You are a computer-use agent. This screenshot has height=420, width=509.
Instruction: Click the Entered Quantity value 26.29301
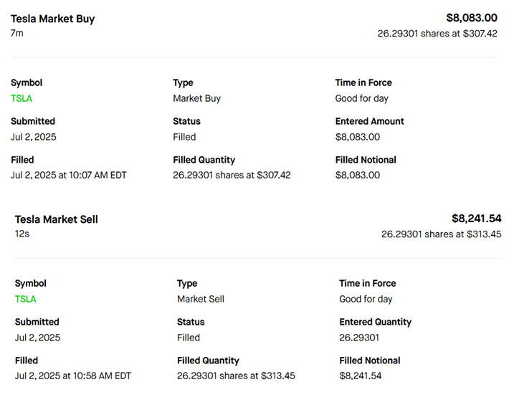[360, 338]
